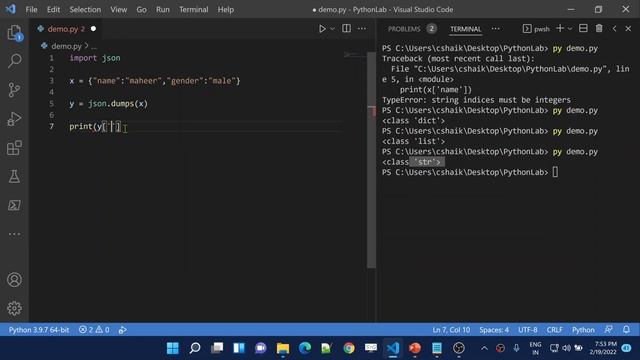The height and width of the screenshot is (360, 640).
Task: Click the editor vertical scrollbar
Action: 371,160
